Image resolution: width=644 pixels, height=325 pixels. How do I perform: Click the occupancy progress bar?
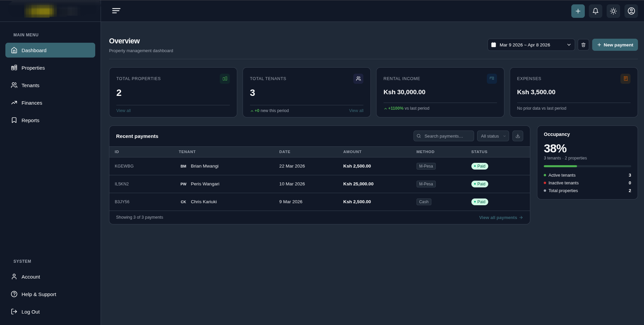coord(587,166)
